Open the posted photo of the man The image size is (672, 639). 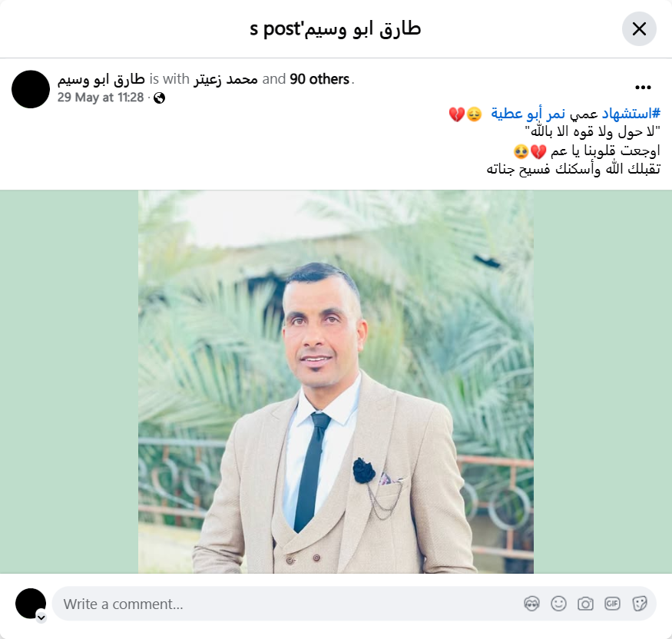click(x=336, y=382)
